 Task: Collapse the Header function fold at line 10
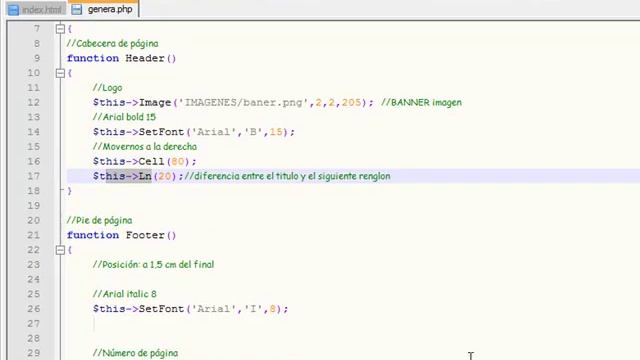tap(60, 73)
